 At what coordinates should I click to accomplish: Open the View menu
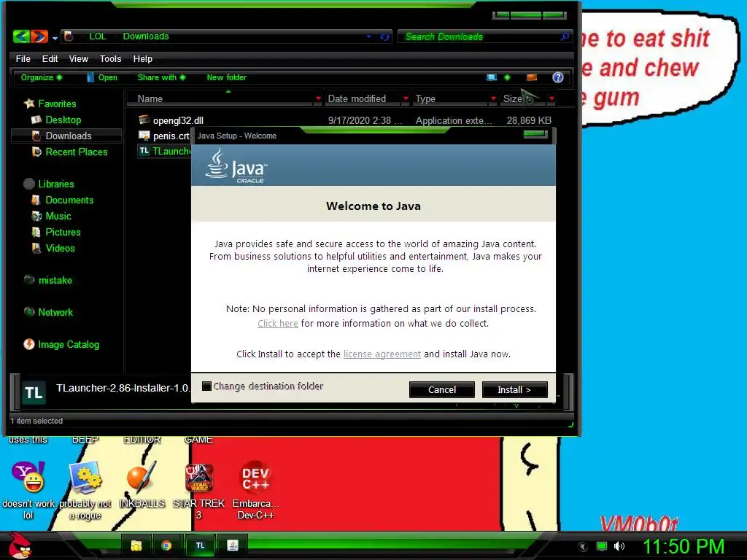pyautogui.click(x=79, y=58)
